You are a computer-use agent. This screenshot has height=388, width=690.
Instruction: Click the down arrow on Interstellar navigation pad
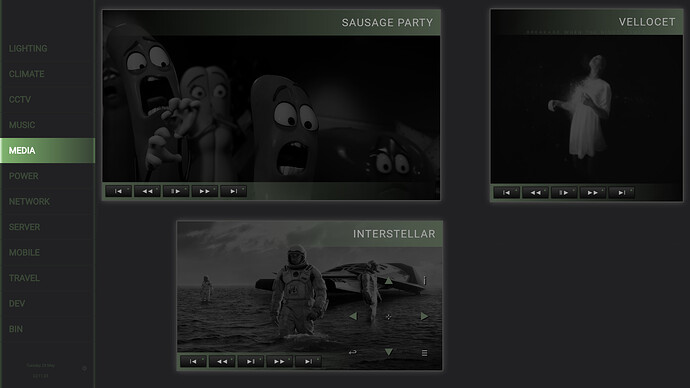point(389,352)
